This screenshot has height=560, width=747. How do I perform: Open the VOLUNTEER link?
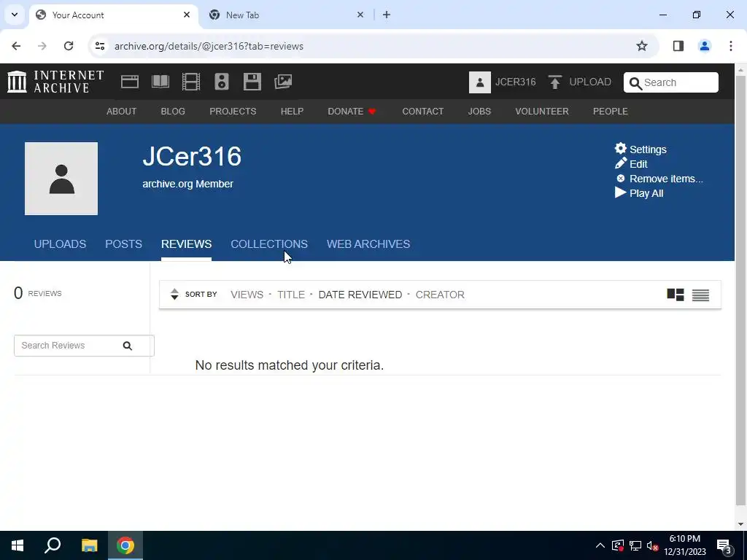click(542, 112)
